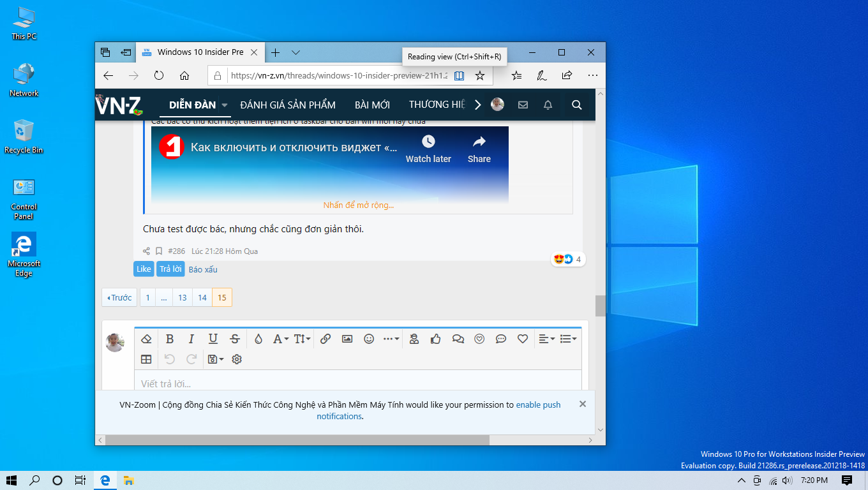Click the remove formatting eraser icon
Image resolution: width=868 pixels, height=490 pixels.
(146, 339)
